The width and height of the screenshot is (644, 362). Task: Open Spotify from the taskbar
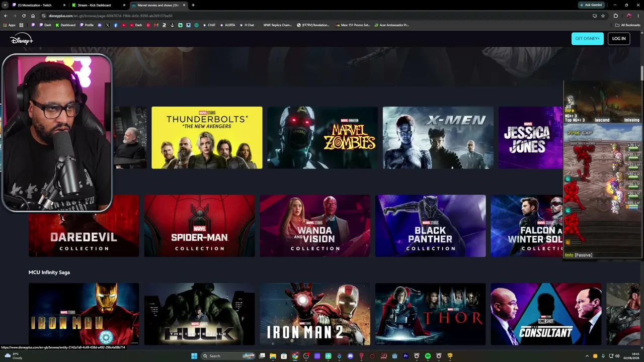pos(428,356)
